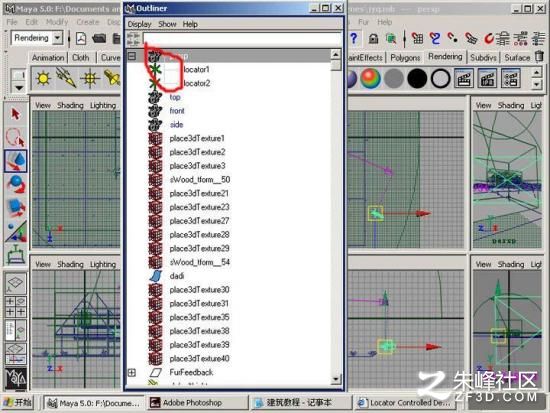Switch to the Polygons shelf tab
Image resolution: width=550 pixels, height=413 pixels.
405,58
